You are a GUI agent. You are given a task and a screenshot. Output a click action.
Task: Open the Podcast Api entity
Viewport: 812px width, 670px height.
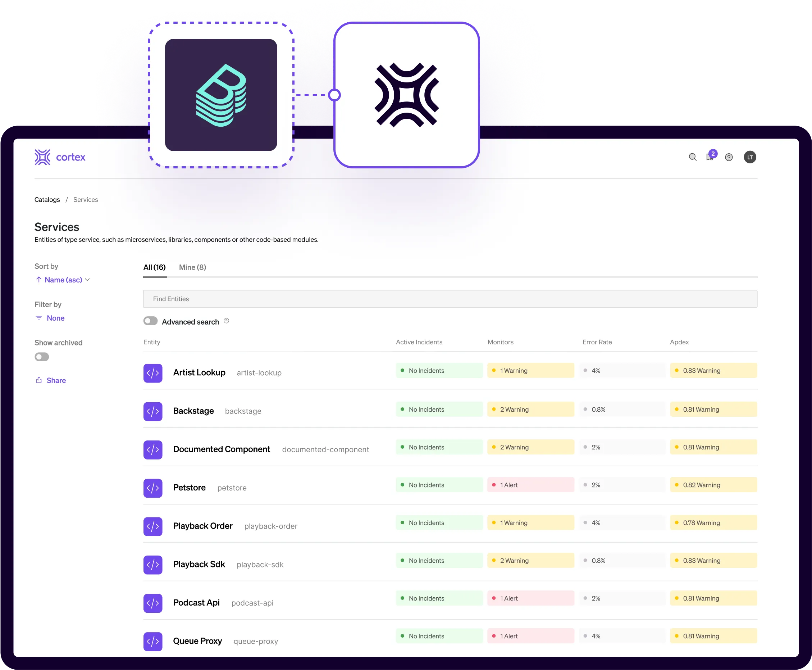(x=196, y=602)
